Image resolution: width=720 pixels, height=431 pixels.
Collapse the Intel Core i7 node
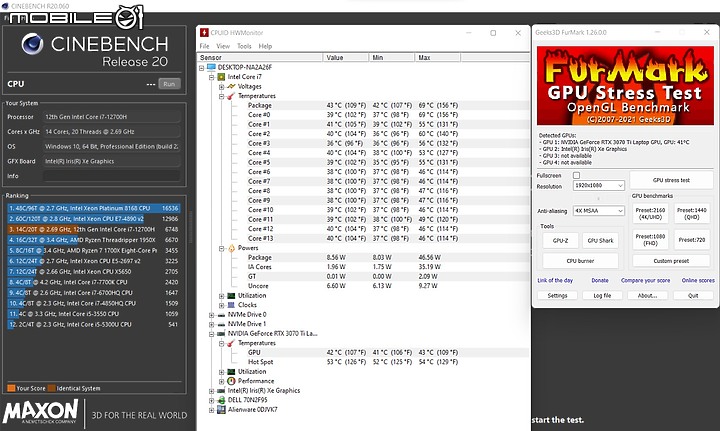pyautogui.click(x=211, y=77)
